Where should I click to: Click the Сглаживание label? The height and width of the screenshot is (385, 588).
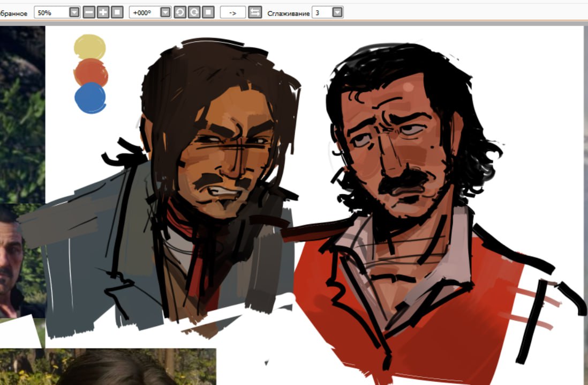click(x=288, y=13)
